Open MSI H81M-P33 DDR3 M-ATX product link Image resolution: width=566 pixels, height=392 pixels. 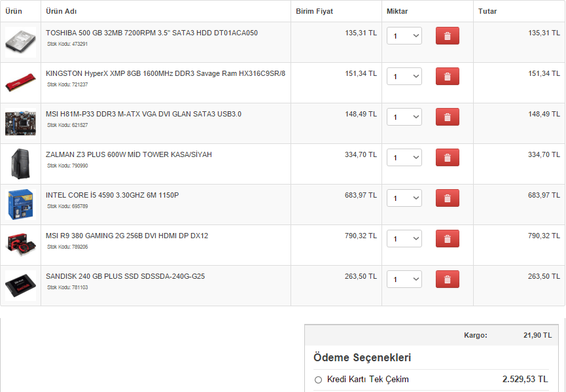click(x=143, y=114)
